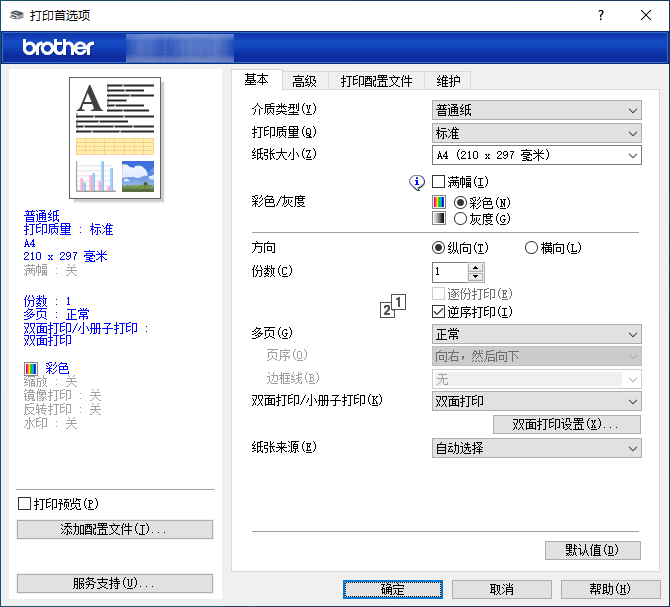Viewport: 670px width, 607px height.
Task: Click the 确定 button
Action: point(393,589)
